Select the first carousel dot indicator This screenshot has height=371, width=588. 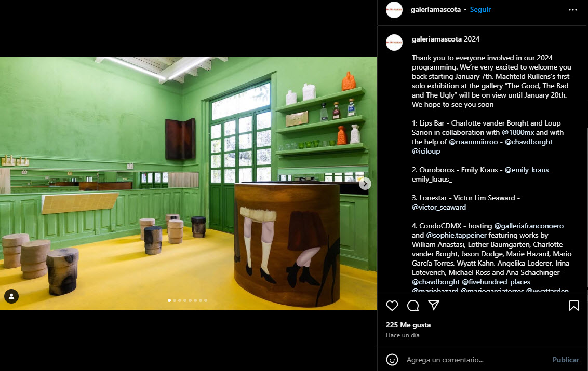tap(169, 300)
